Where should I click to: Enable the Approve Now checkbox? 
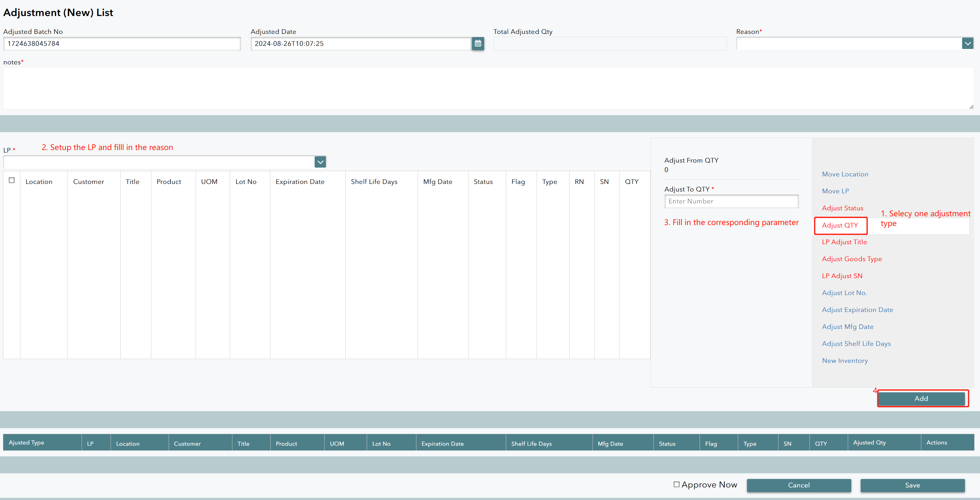coord(676,484)
